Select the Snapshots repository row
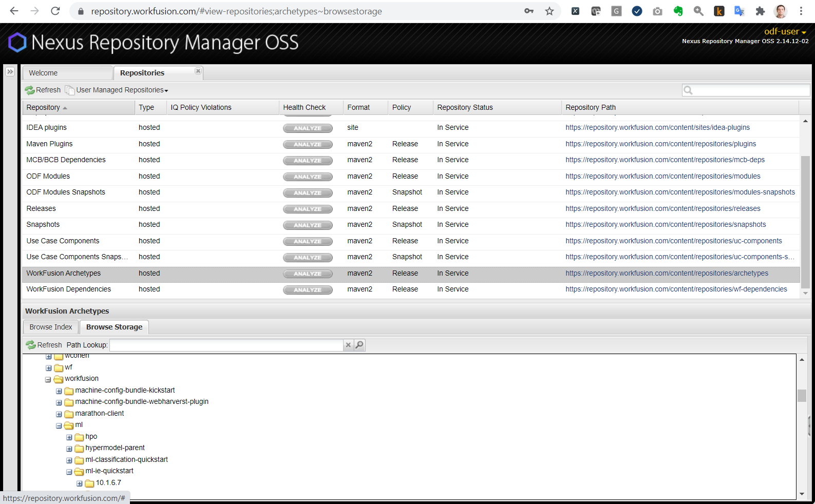 tap(411, 225)
